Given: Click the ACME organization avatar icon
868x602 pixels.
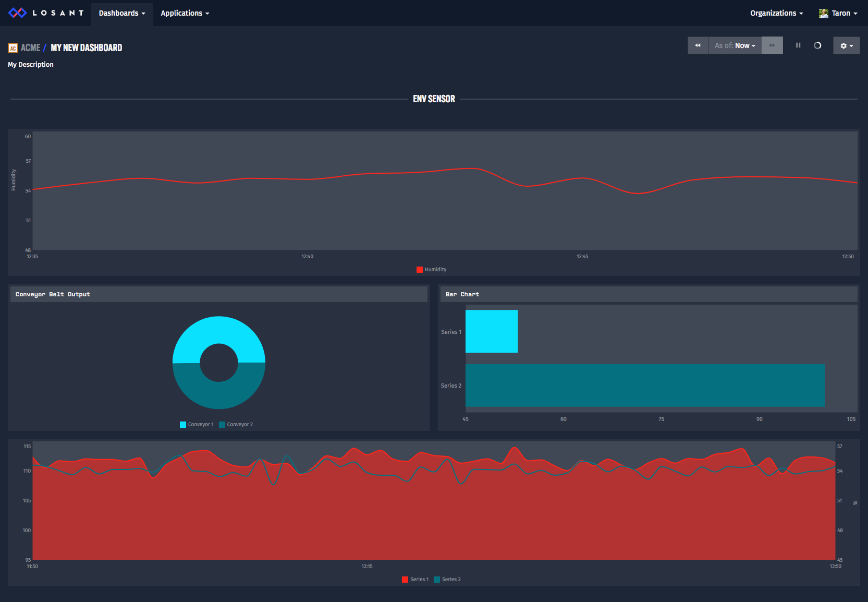Looking at the screenshot, I should pos(13,48).
